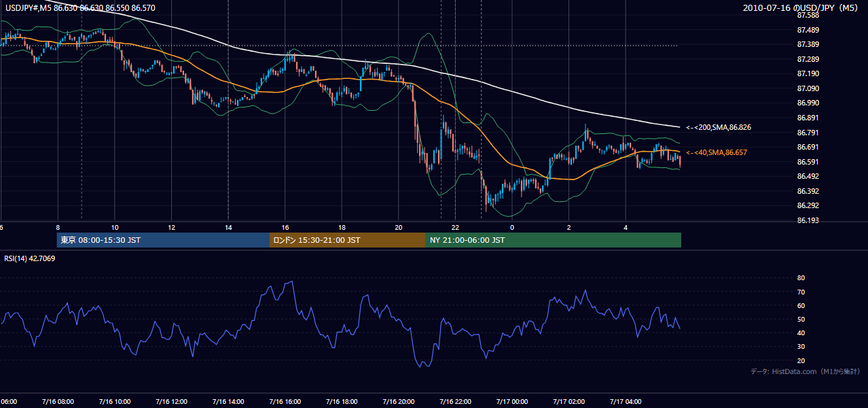The height and width of the screenshot is (408, 868).
Task: Click price axis label 87.090
Action: coord(808,88)
